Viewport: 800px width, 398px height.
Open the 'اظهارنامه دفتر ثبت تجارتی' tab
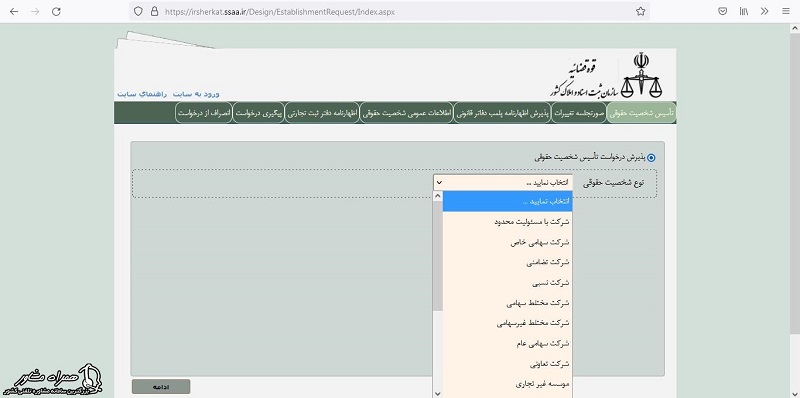tap(322, 113)
